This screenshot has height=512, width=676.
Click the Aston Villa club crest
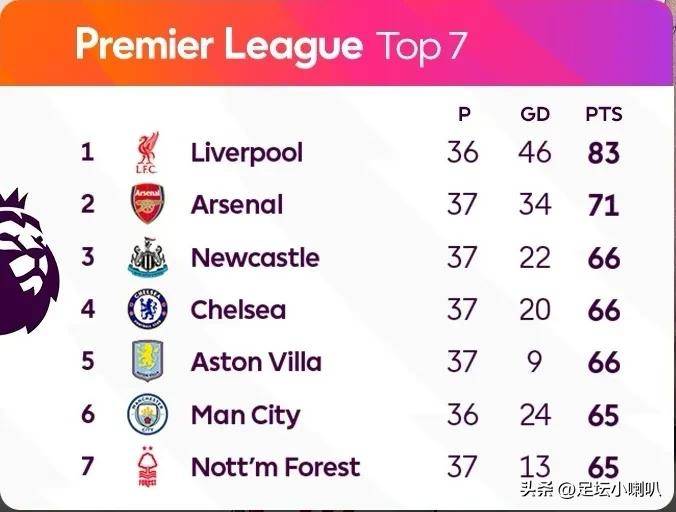147,361
